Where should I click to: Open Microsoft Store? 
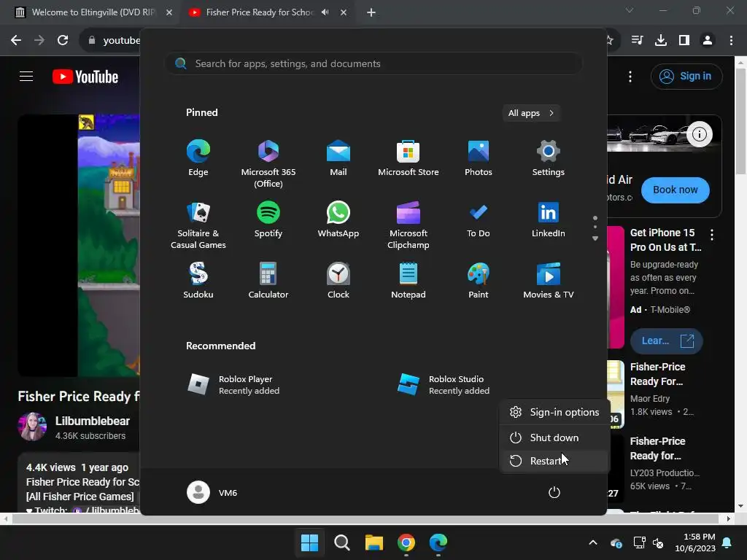pyautogui.click(x=409, y=158)
